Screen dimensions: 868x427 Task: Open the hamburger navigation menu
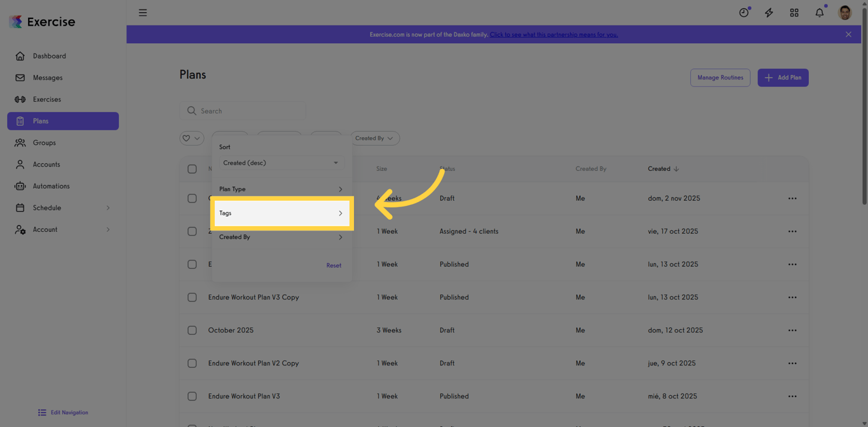(142, 12)
